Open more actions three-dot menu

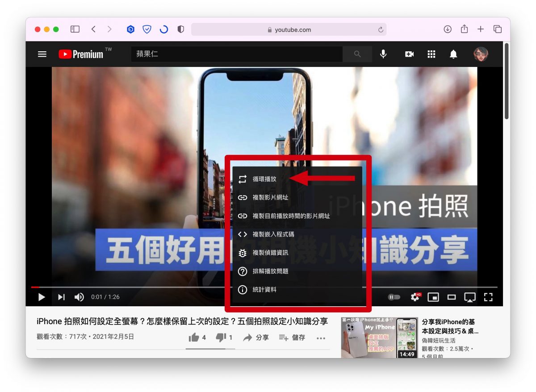(x=321, y=338)
